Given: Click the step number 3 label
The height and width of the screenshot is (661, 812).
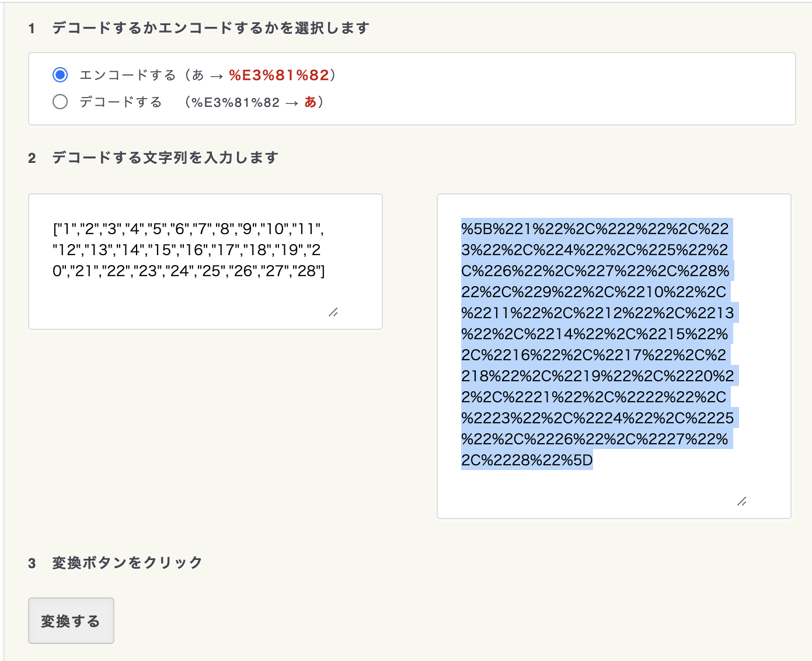Looking at the screenshot, I should (x=32, y=563).
